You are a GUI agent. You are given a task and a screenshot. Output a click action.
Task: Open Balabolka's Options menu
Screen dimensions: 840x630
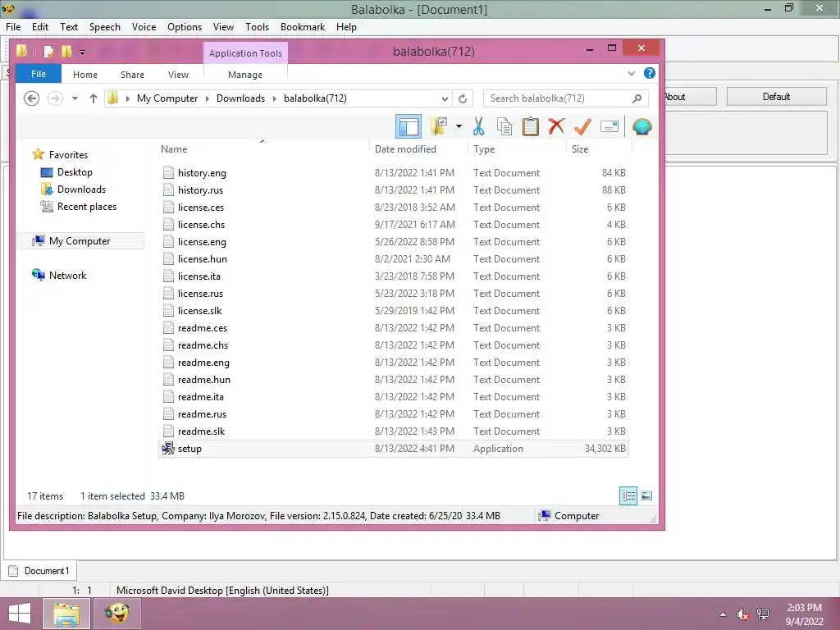(185, 27)
